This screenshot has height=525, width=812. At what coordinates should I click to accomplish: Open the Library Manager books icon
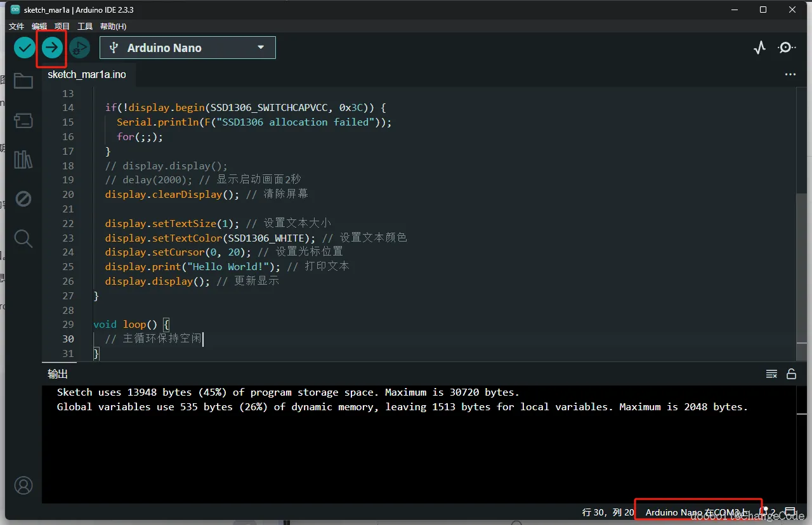pyautogui.click(x=23, y=160)
